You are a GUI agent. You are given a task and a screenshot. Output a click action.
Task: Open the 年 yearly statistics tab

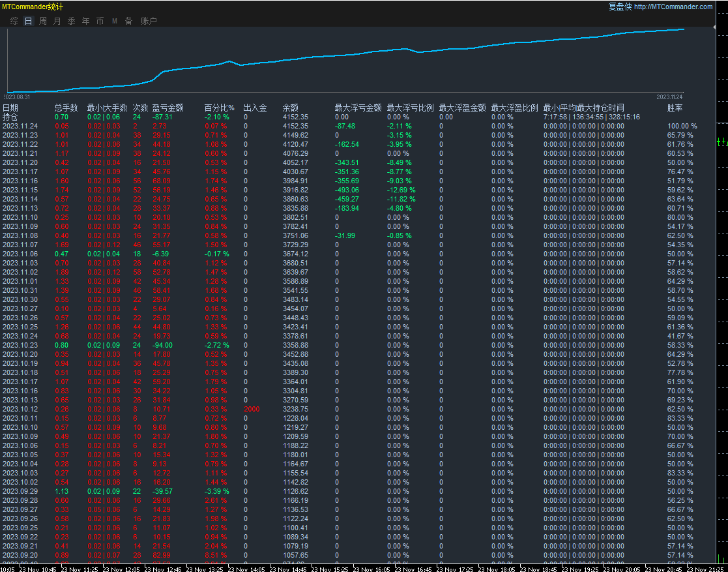(85, 21)
